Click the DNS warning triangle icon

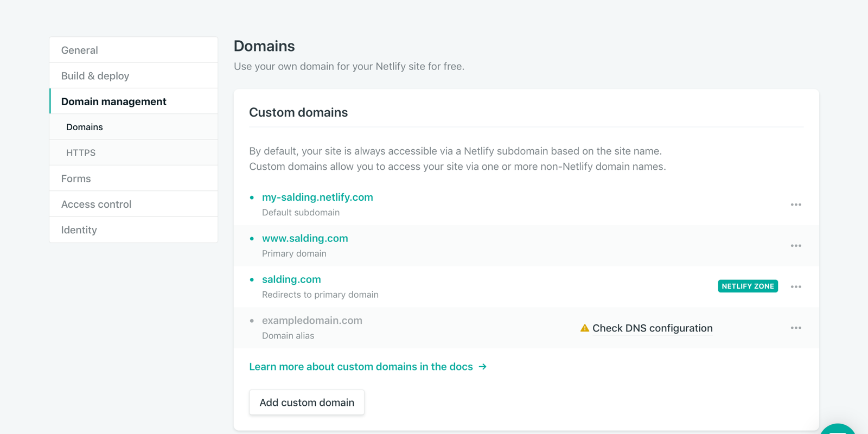tap(584, 328)
